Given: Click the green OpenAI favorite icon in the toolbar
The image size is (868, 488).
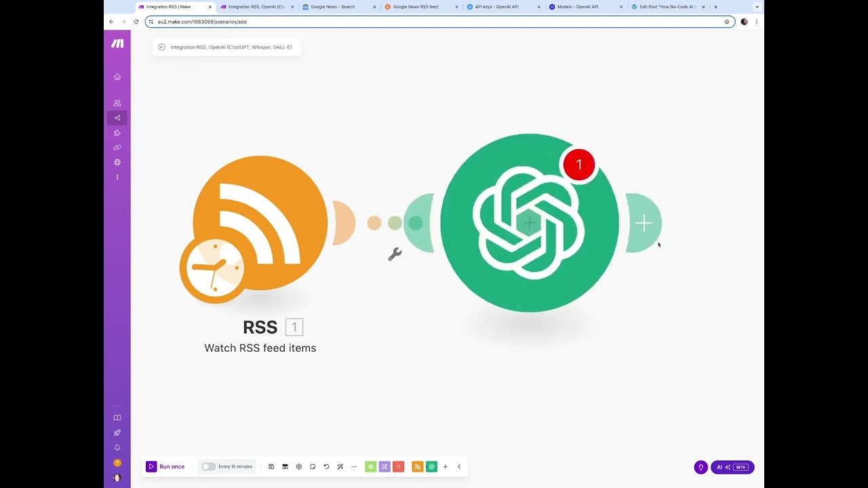Looking at the screenshot, I should tap(431, 466).
